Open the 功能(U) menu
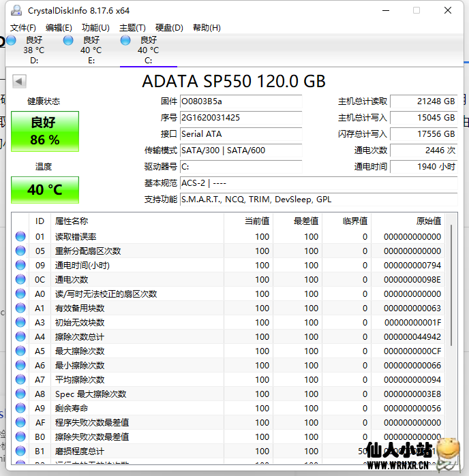The image size is (469, 476). pyautogui.click(x=95, y=28)
